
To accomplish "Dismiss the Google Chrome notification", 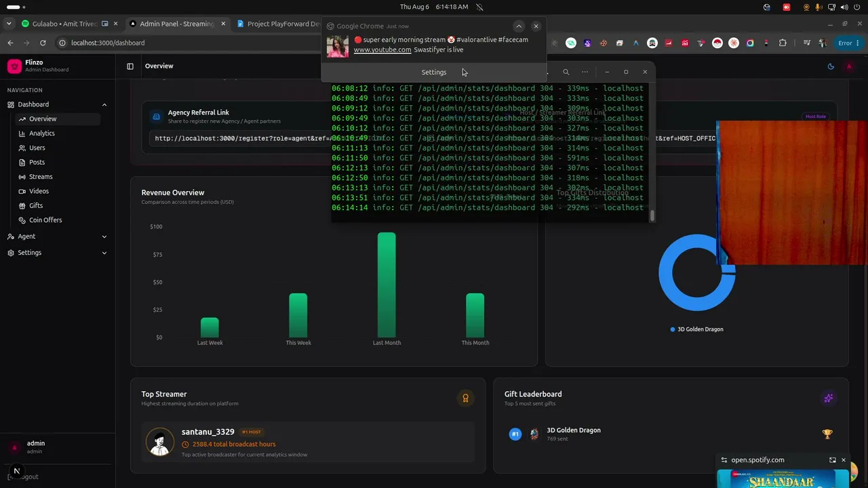I will [536, 26].
